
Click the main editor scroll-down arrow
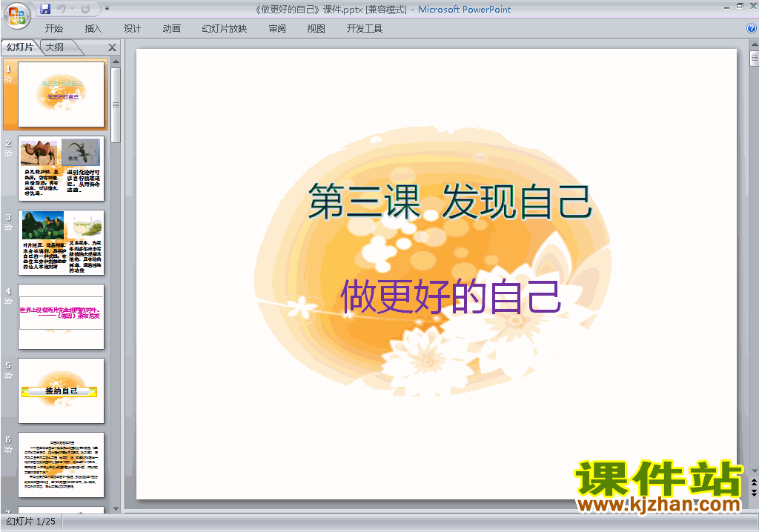point(754,471)
